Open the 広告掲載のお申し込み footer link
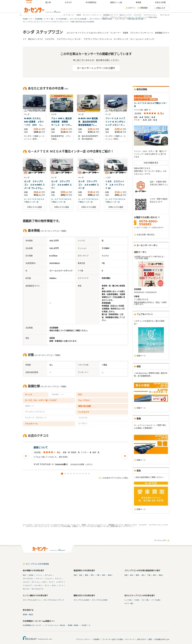 click(161, 639)
